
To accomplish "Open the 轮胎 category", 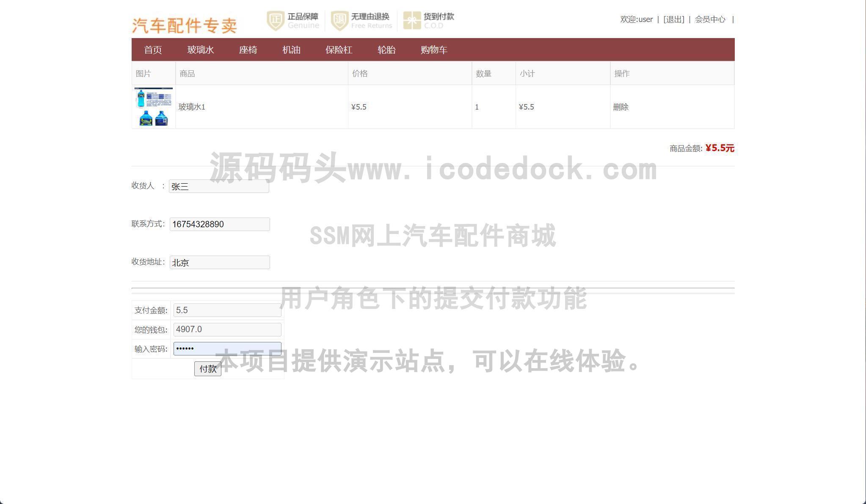I will pyautogui.click(x=386, y=50).
